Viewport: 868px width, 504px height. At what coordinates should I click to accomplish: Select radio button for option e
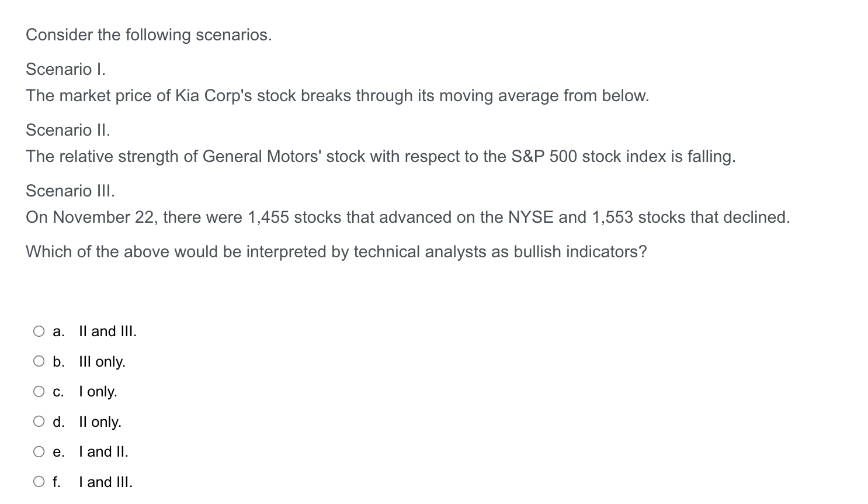point(39,452)
